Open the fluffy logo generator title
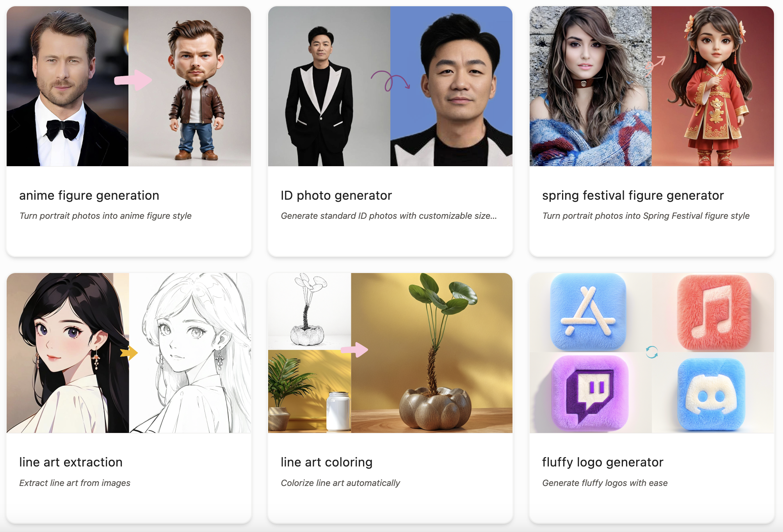Screen dimensions: 783x532 tap(603, 462)
